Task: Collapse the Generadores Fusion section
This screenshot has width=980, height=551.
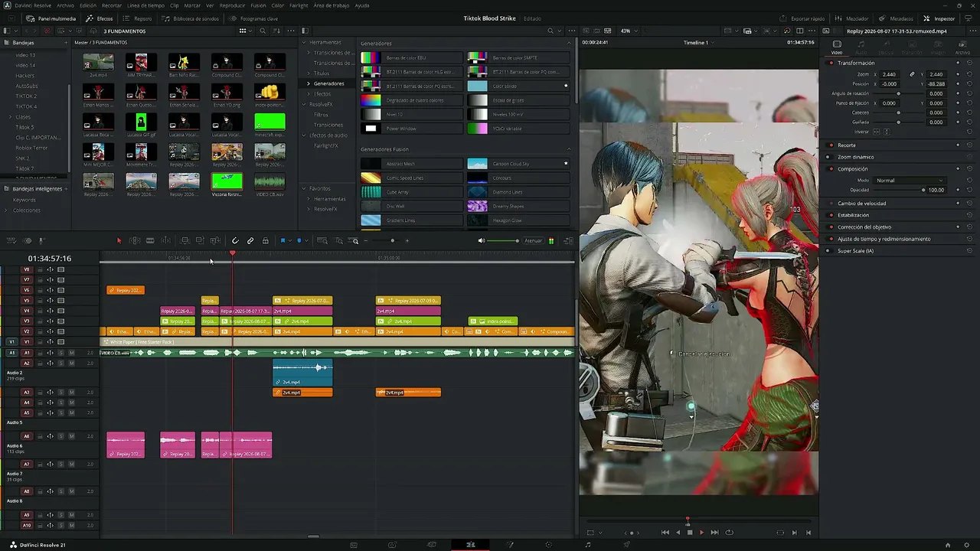Action: (x=569, y=149)
